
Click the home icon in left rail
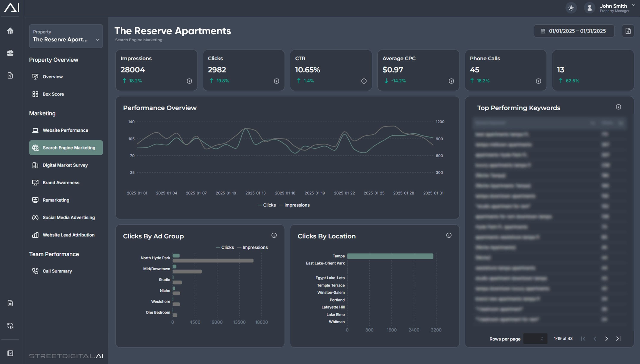tap(10, 31)
